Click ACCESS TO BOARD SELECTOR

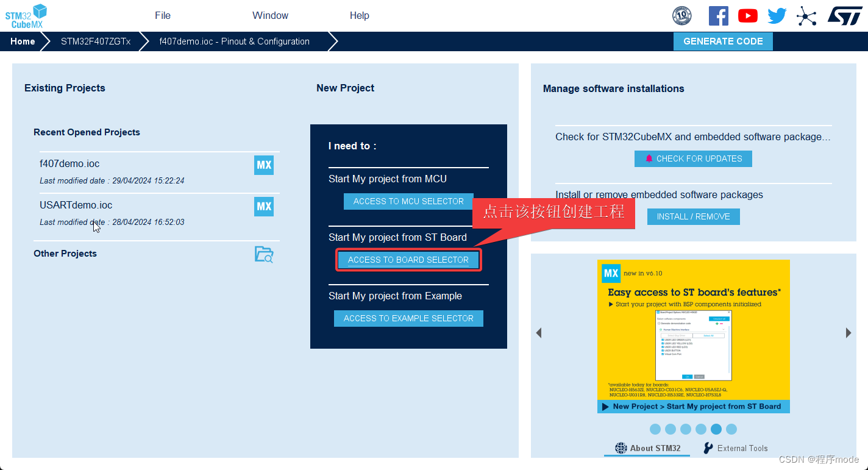click(x=408, y=260)
